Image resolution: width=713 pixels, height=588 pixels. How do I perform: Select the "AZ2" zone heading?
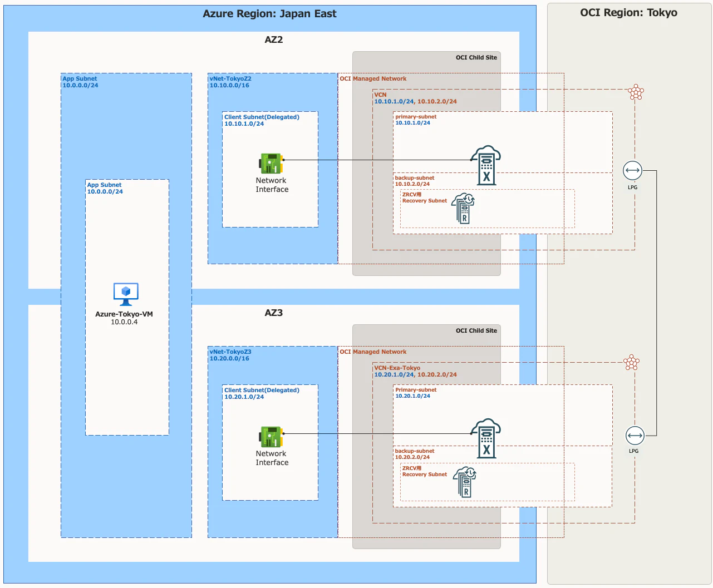pos(274,39)
